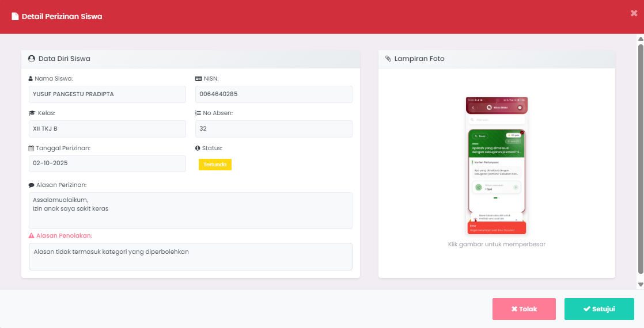This screenshot has width=644, height=328.
Task: Click the list icon next to No Absen
Action: pyautogui.click(x=198, y=113)
